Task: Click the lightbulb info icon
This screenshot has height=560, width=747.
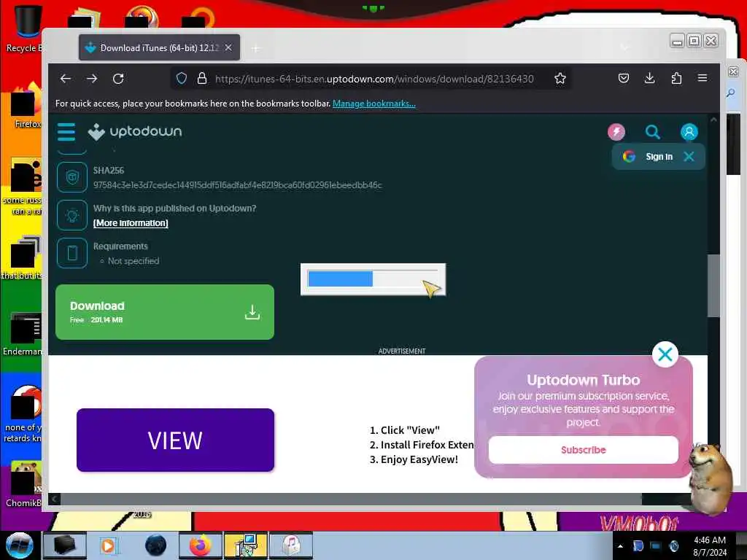Action: pos(72,215)
